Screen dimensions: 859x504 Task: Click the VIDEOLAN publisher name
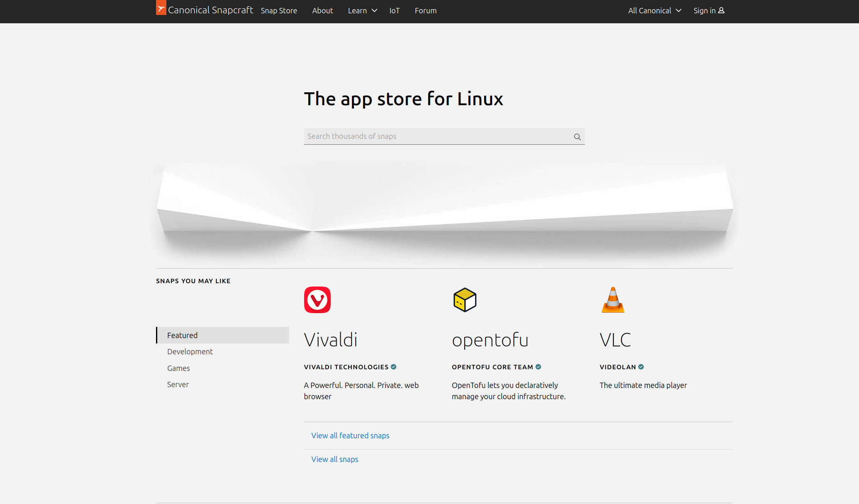point(618,367)
